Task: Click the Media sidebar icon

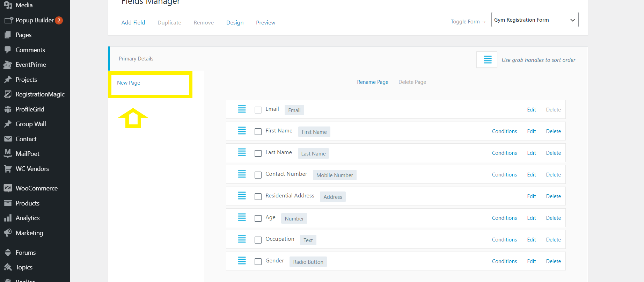Action: (8, 5)
